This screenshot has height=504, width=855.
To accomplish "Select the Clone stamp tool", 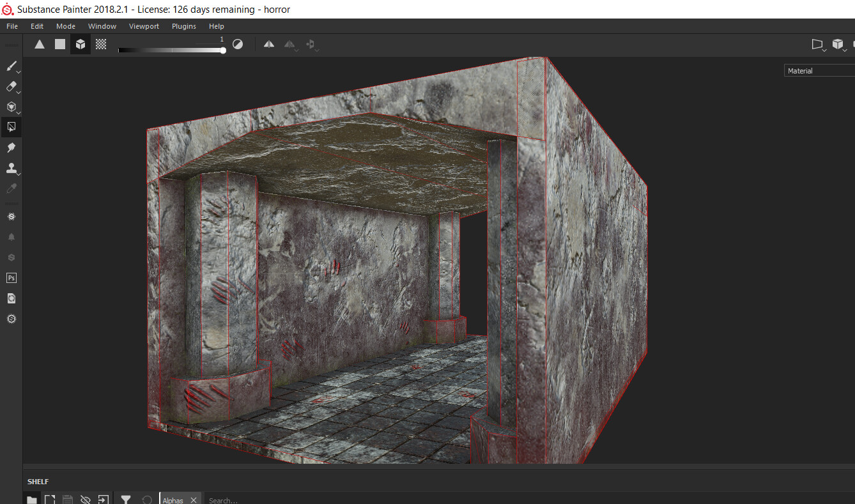I will click(11, 168).
